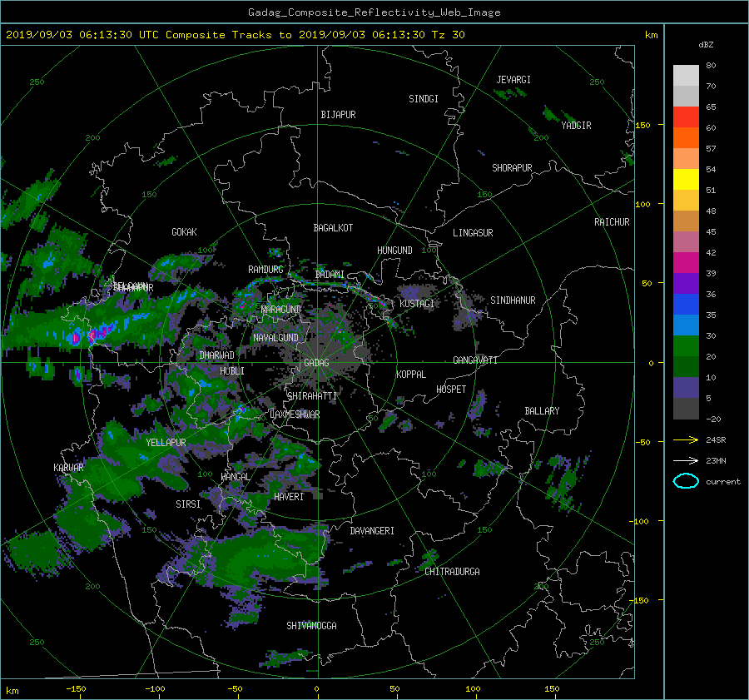Screen dimensions: 749x700
Task: Click the YADGIR city label
Action: coord(576,126)
